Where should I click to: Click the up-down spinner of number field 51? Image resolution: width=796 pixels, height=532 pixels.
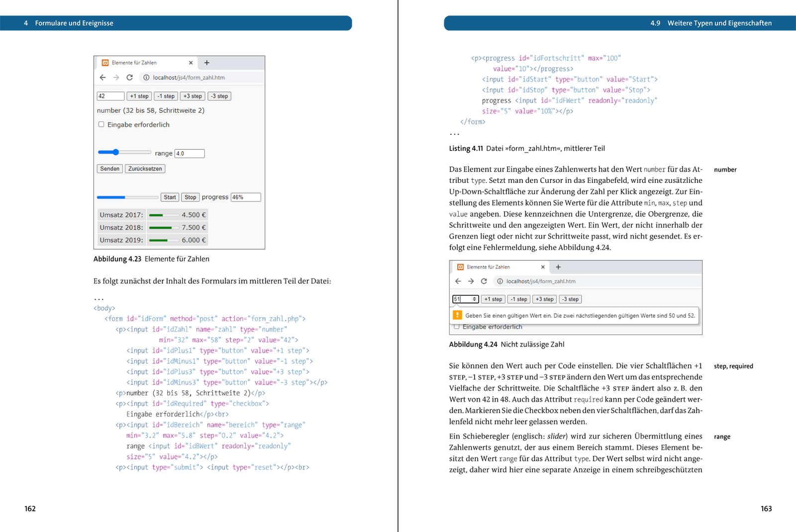(x=475, y=299)
